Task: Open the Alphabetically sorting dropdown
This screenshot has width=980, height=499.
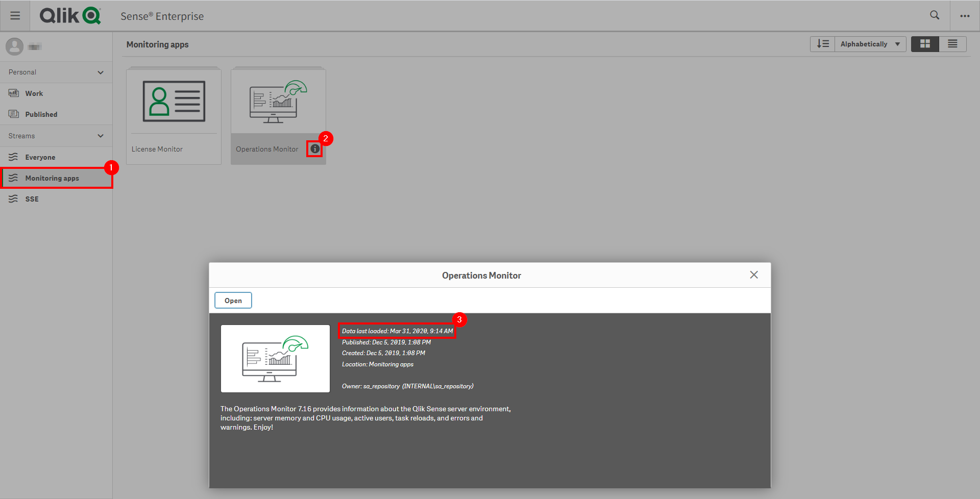Action: [x=869, y=44]
